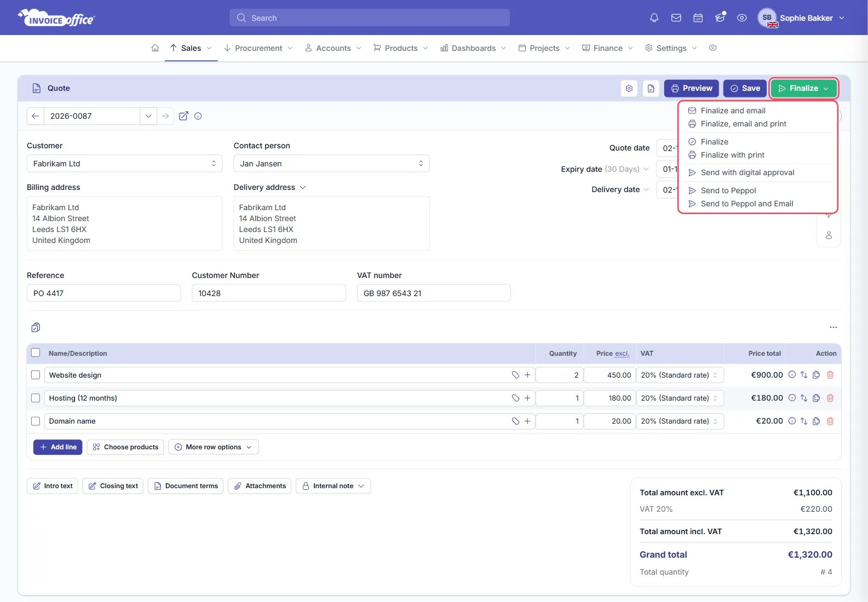The image size is (868, 602).
Task: Show quote info circle icon
Action: 198,116
